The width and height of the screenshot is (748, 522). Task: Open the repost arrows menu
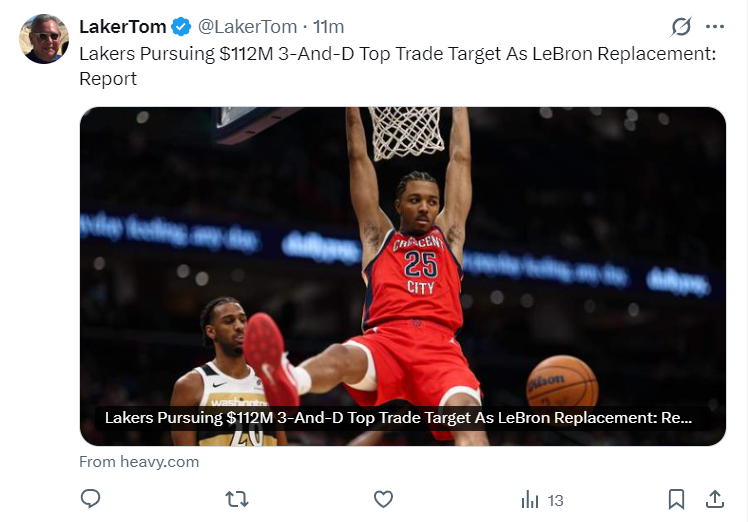[x=237, y=498]
